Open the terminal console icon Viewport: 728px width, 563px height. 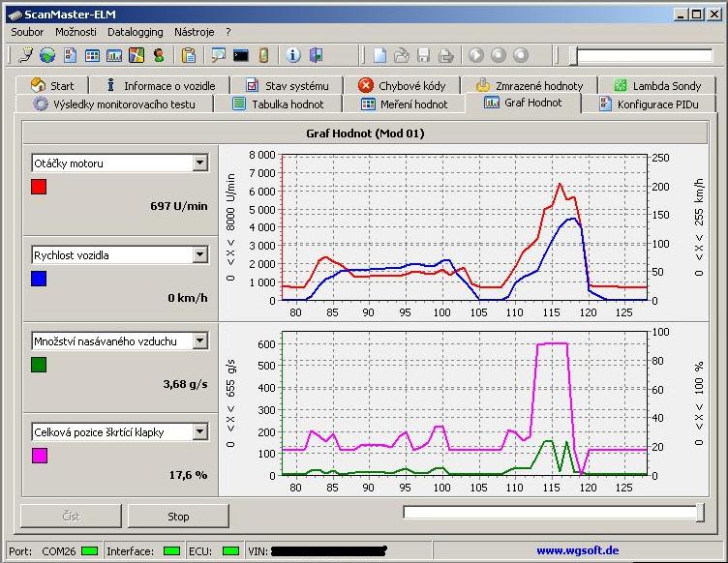[x=240, y=55]
